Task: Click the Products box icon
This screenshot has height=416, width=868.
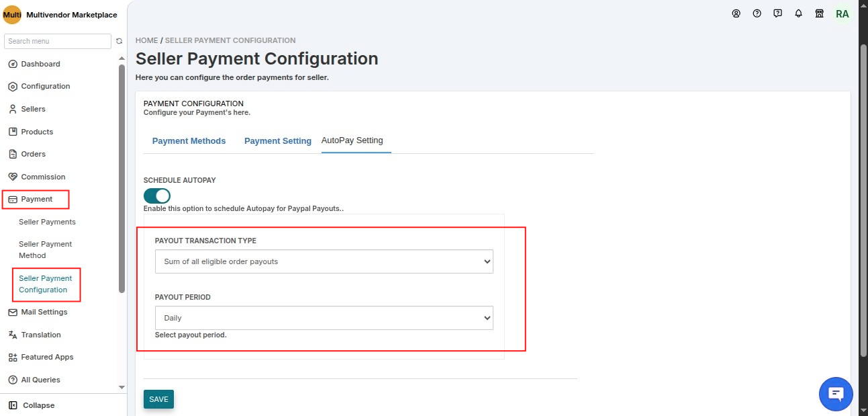Action: click(x=12, y=132)
